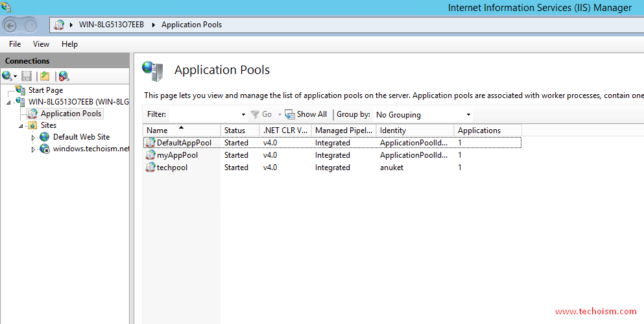Click Application Pools in the address breadcrumb
The width and height of the screenshot is (644, 324).
coord(191,25)
